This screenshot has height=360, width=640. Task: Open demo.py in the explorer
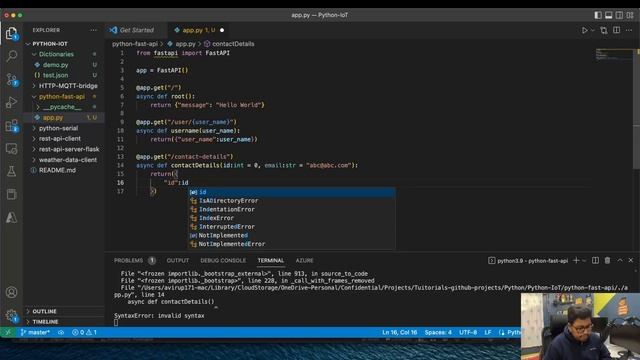pos(64,65)
